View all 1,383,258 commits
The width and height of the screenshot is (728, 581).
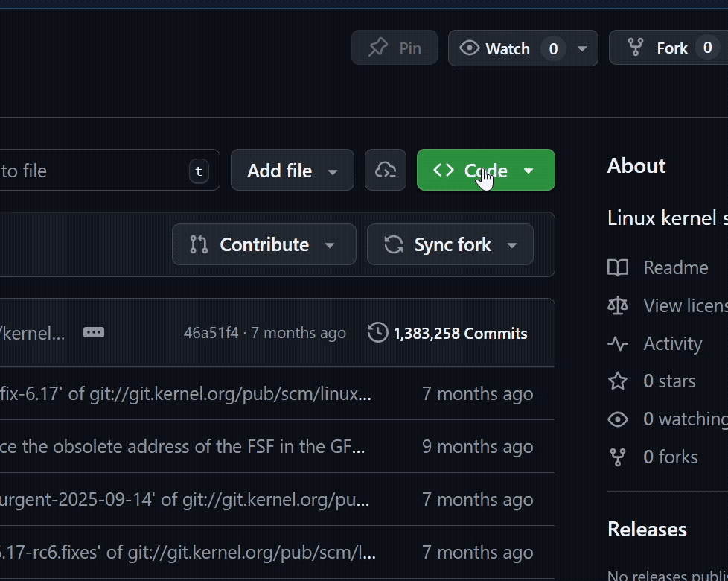[461, 333]
